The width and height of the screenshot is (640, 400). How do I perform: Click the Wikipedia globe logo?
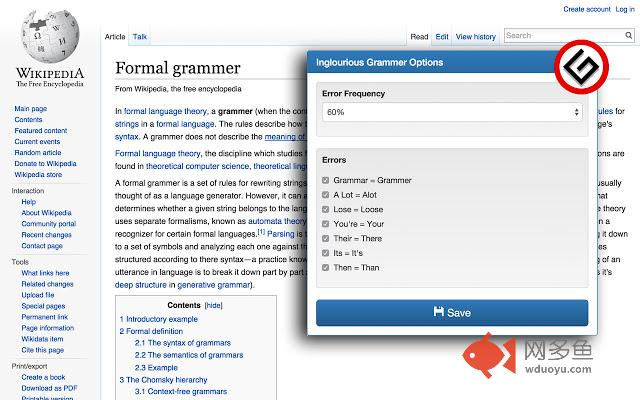[x=50, y=36]
